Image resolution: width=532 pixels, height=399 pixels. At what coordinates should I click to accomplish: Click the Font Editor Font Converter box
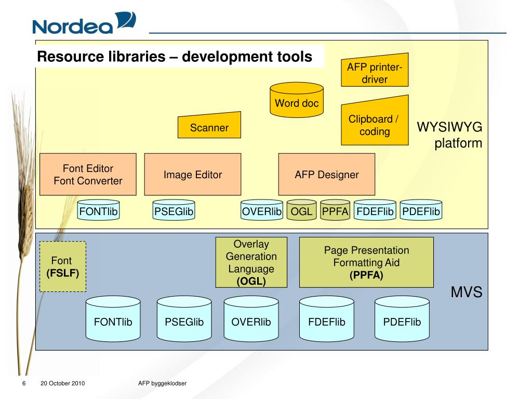[x=88, y=175]
